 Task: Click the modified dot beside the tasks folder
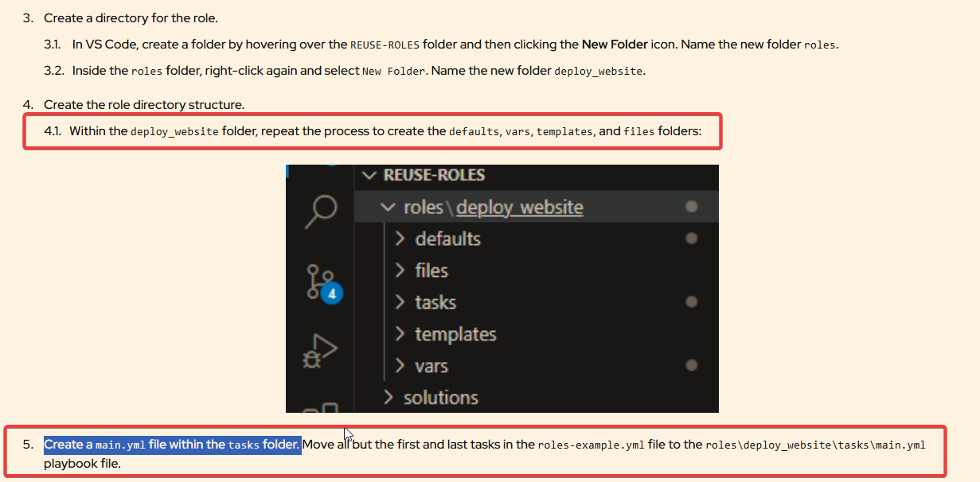click(x=691, y=302)
